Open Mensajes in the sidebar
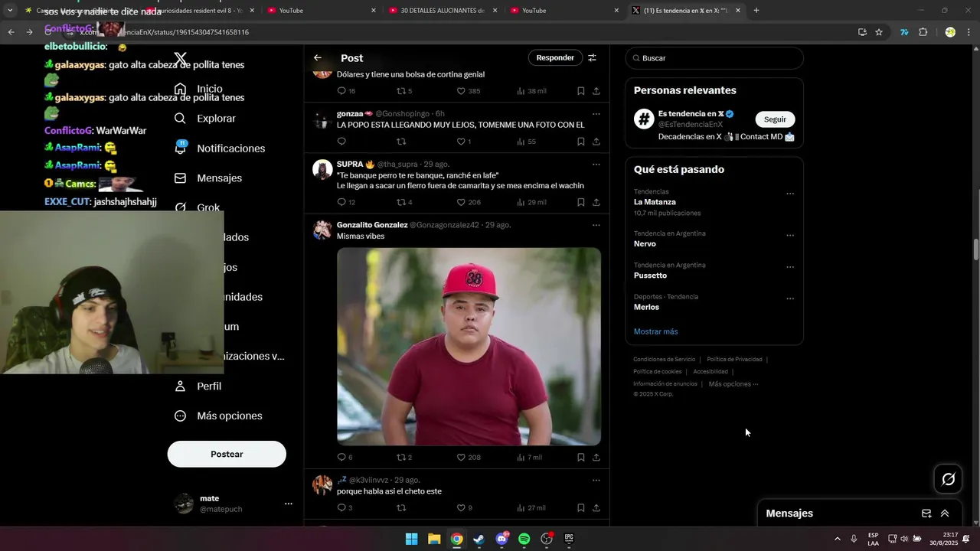Image resolution: width=980 pixels, height=551 pixels. (x=207, y=178)
